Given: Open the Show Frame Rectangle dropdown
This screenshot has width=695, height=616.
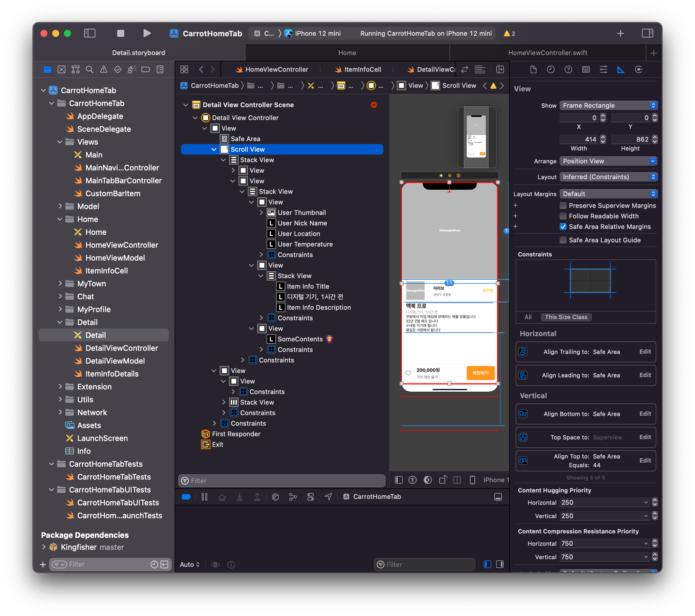Looking at the screenshot, I should pyautogui.click(x=608, y=105).
